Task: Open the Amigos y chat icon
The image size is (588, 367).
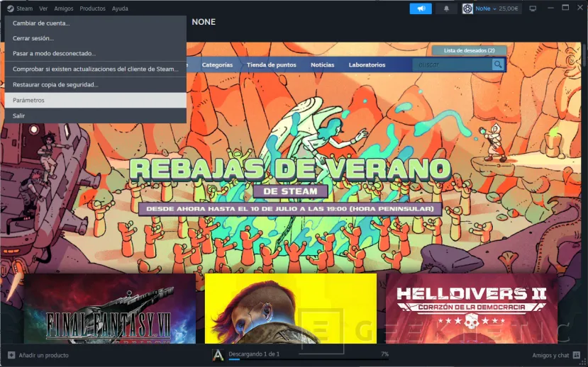Action: tap(577, 355)
